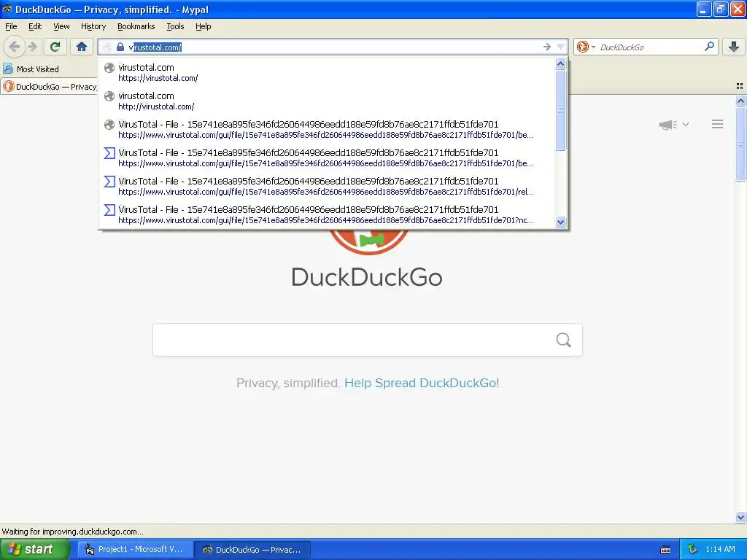The image size is (747, 560).
Task: Click sigma icon of the /rel... suggestion
Action: (x=109, y=182)
